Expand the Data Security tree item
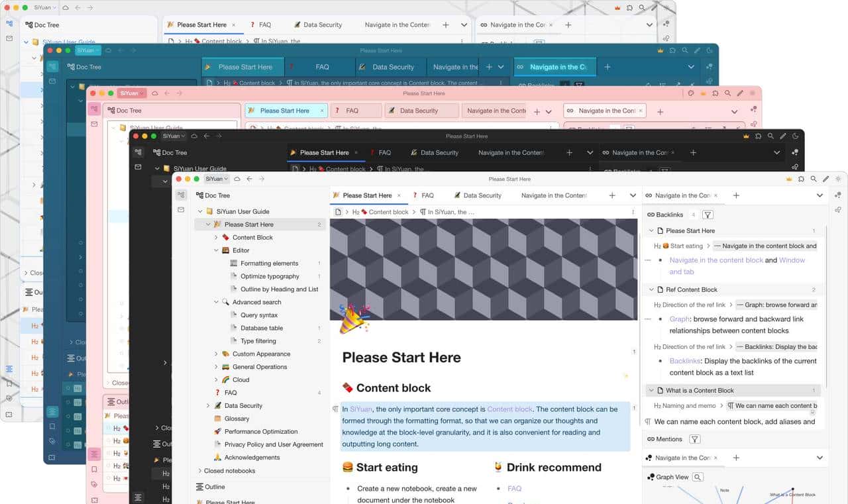This screenshot has width=848, height=504. (x=208, y=405)
